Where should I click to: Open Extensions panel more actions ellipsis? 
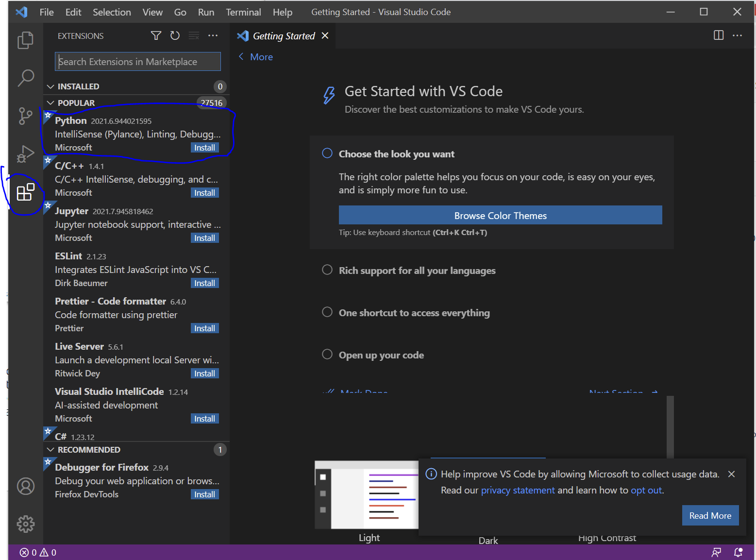[x=213, y=35]
